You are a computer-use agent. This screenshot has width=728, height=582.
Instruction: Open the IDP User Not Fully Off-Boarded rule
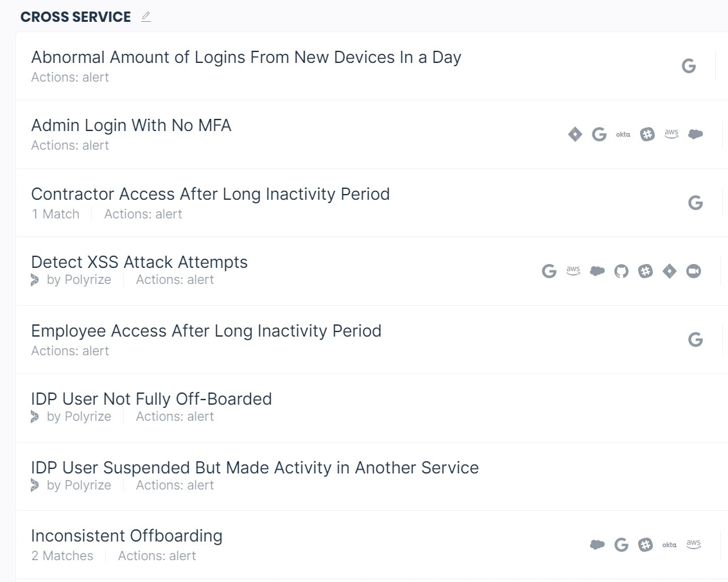[151, 398]
